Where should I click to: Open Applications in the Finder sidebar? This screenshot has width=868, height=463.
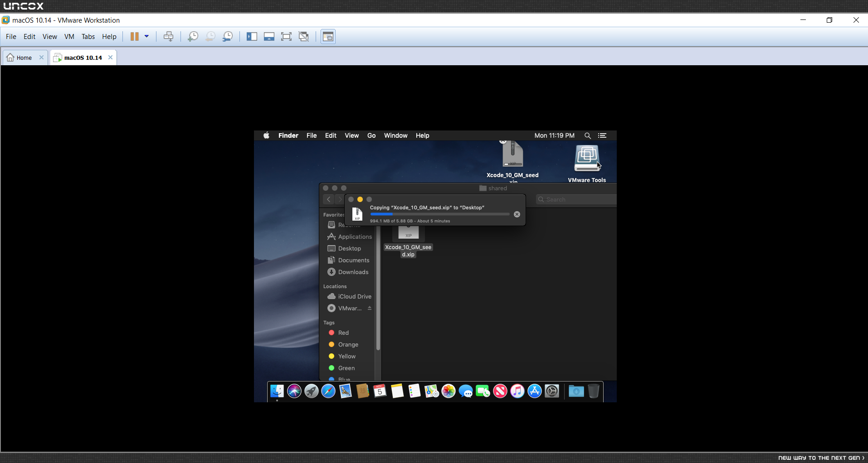[x=350, y=236]
